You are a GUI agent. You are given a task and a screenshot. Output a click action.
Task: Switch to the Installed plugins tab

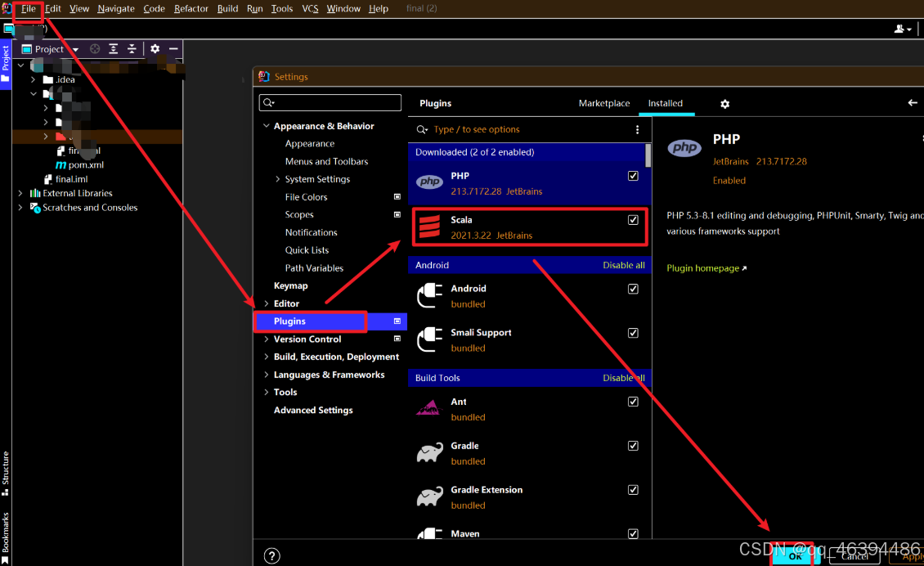666,103
